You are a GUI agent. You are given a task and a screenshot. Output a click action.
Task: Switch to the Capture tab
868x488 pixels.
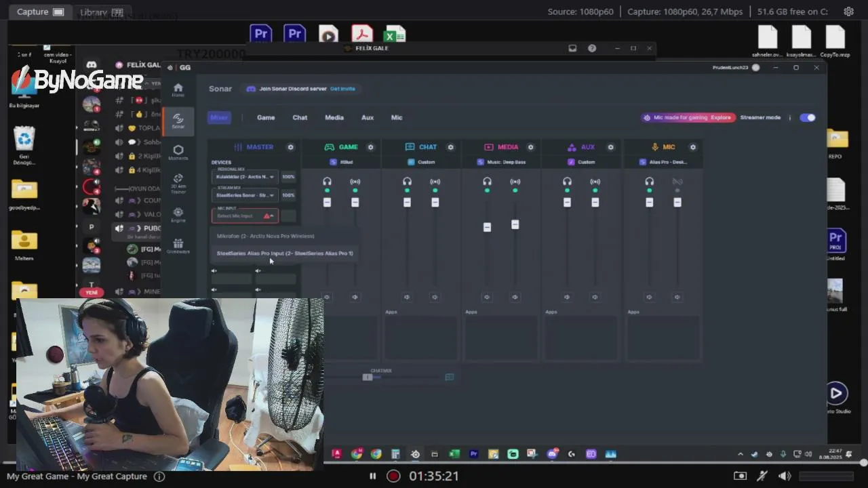tap(40, 12)
